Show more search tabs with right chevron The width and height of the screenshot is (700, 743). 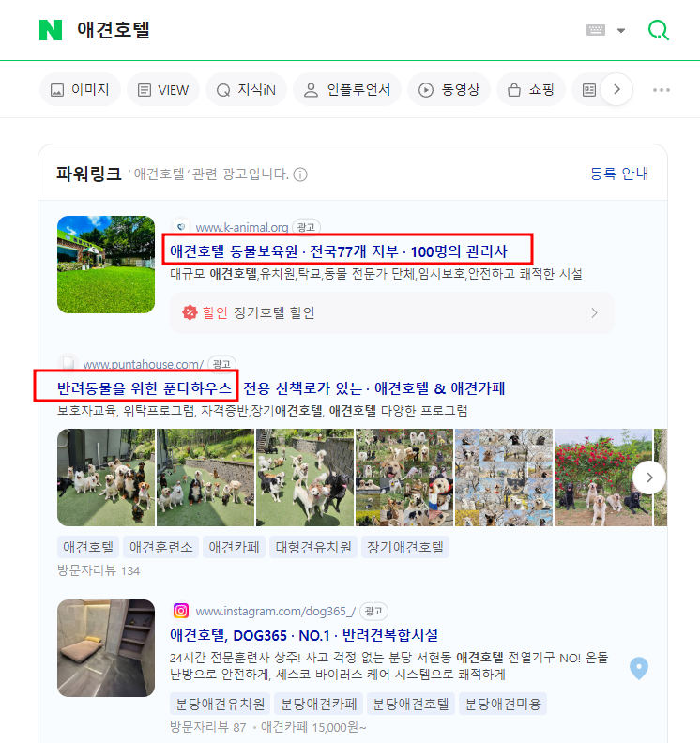click(616, 89)
